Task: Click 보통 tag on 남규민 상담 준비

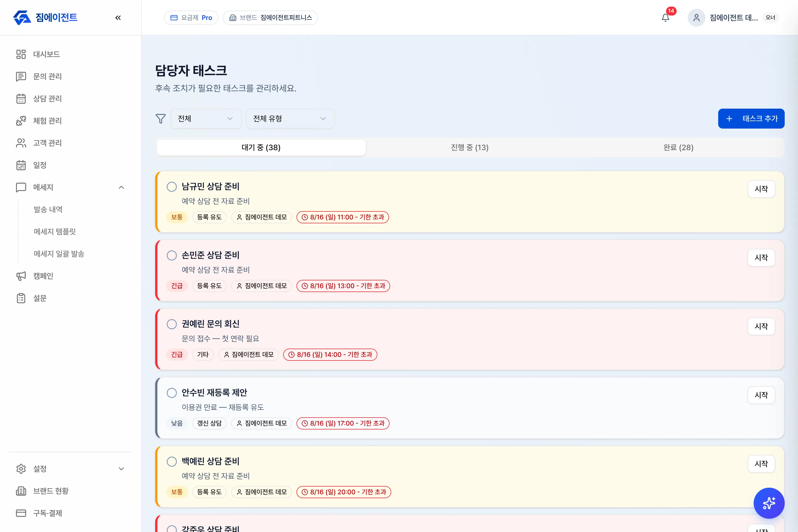Action: point(177,217)
